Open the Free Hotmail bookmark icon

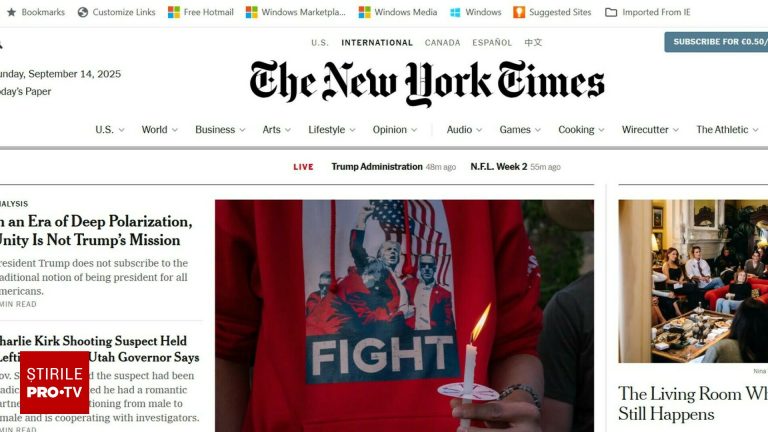(174, 12)
